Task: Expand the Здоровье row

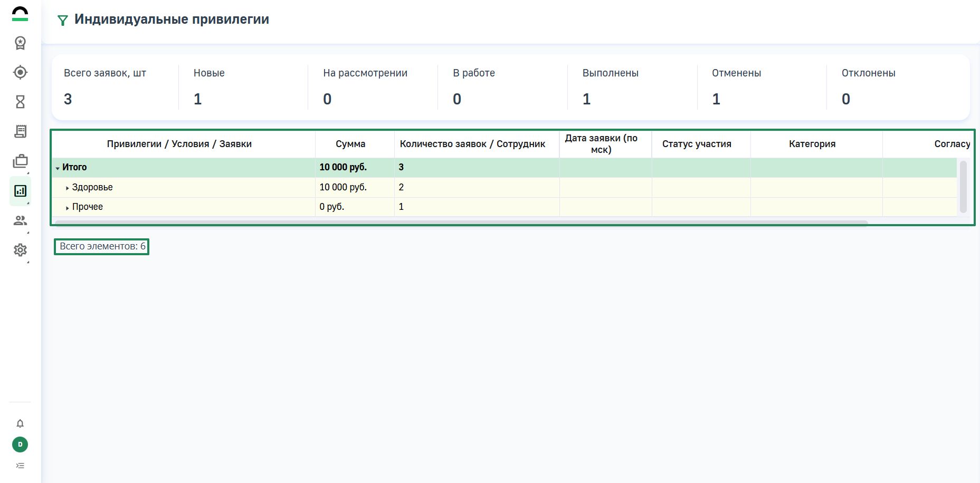Action: [68, 188]
